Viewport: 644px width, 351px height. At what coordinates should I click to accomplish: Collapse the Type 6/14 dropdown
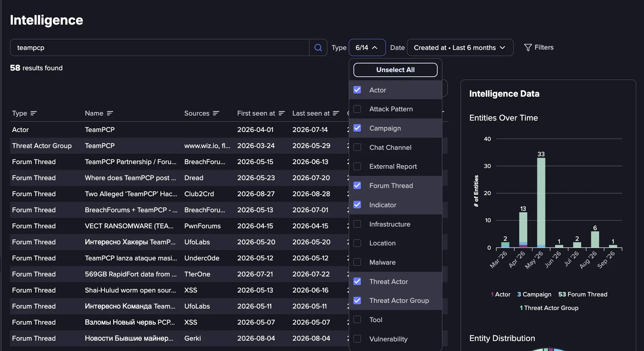click(367, 47)
